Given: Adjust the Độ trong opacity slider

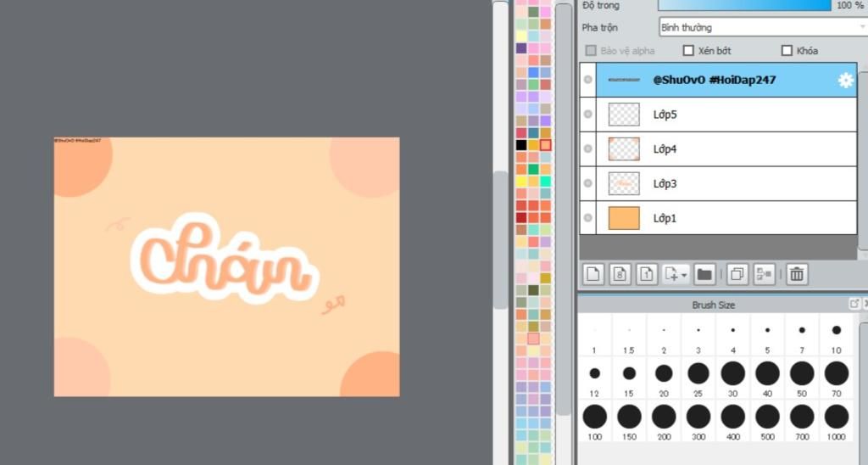Looking at the screenshot, I should (x=744, y=6).
